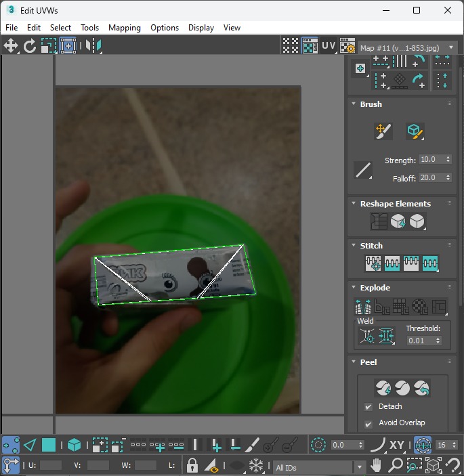This screenshot has height=476, width=464.
Task: Select the Relax brush icon
Action: [415, 131]
